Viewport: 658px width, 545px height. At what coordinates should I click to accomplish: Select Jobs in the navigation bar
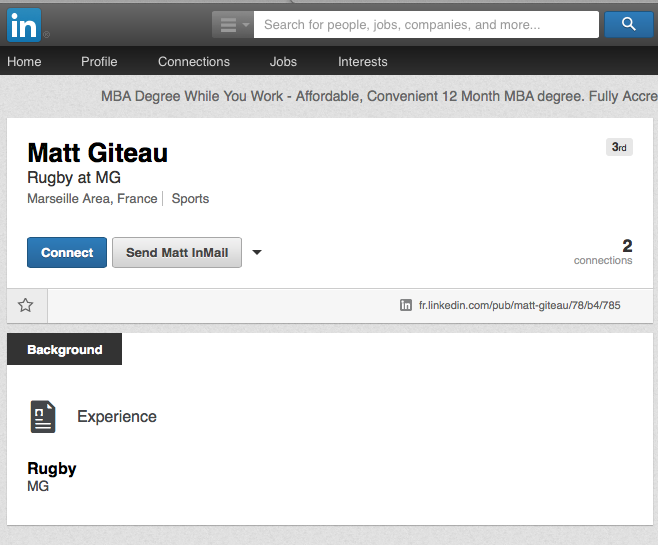pyautogui.click(x=283, y=61)
